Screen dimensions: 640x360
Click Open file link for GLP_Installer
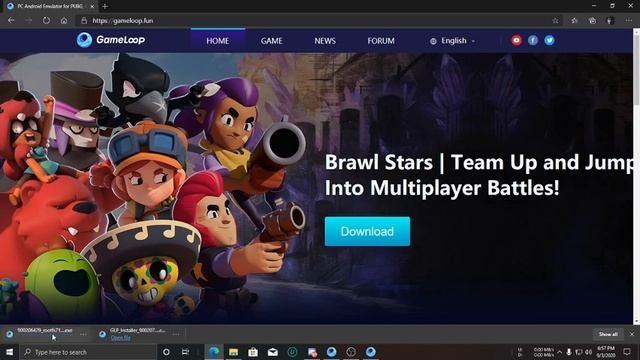(120, 338)
